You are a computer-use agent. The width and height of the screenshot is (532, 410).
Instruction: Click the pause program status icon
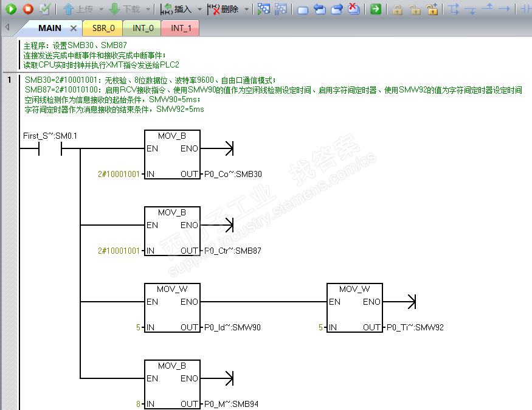tap(280, 9)
